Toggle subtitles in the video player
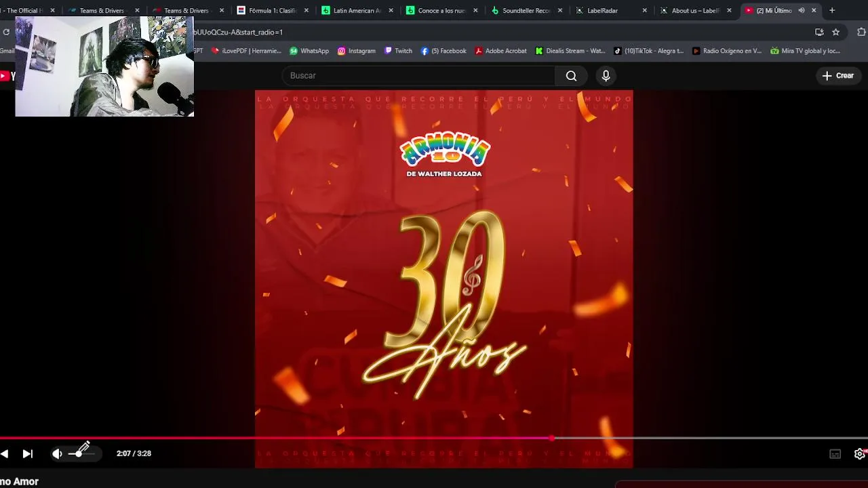Viewport: 868px width, 488px height. [x=835, y=454]
